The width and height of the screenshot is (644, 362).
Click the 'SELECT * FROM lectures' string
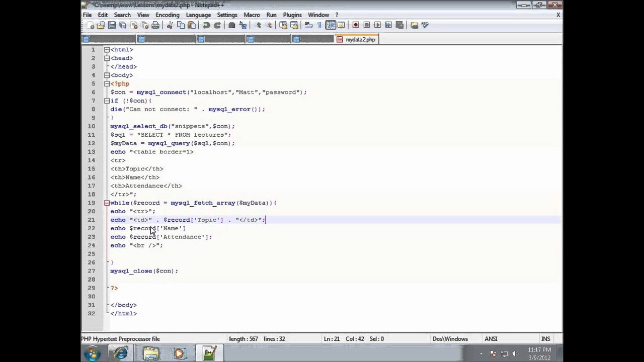pos(184,135)
